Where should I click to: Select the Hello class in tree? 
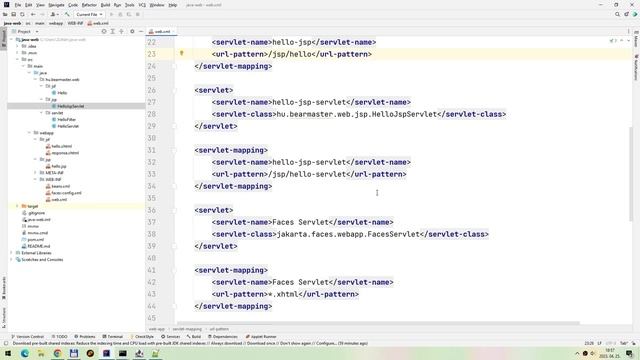tap(62, 93)
